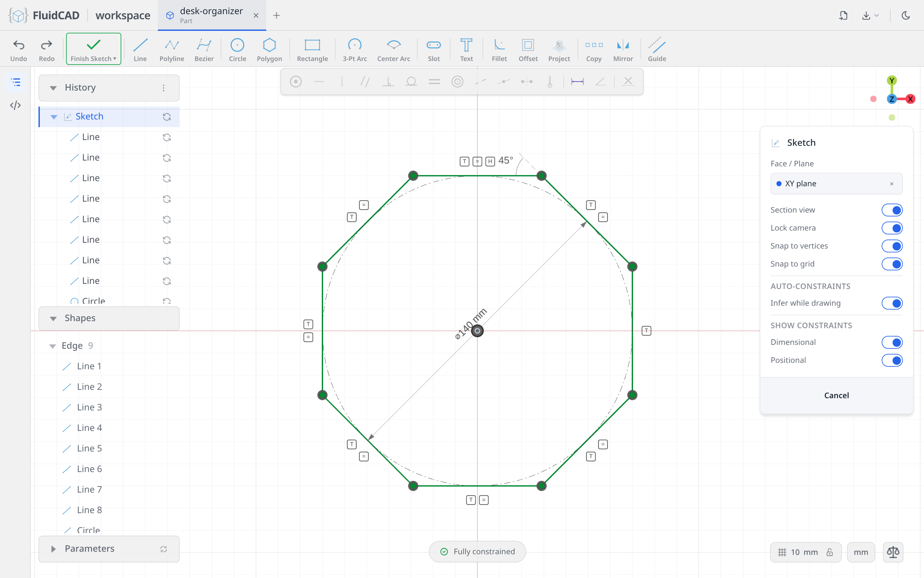Select the Circle tool in toolbar
The height and width of the screenshot is (578, 924).
pyautogui.click(x=237, y=50)
